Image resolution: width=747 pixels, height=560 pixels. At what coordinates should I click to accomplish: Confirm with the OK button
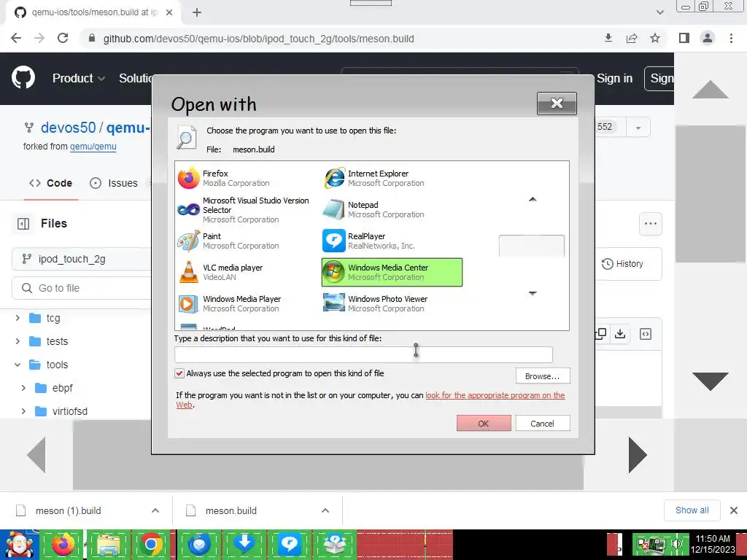click(x=484, y=424)
